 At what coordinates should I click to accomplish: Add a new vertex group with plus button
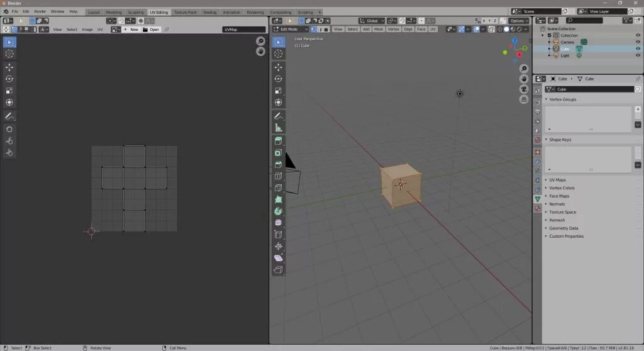tap(638, 109)
